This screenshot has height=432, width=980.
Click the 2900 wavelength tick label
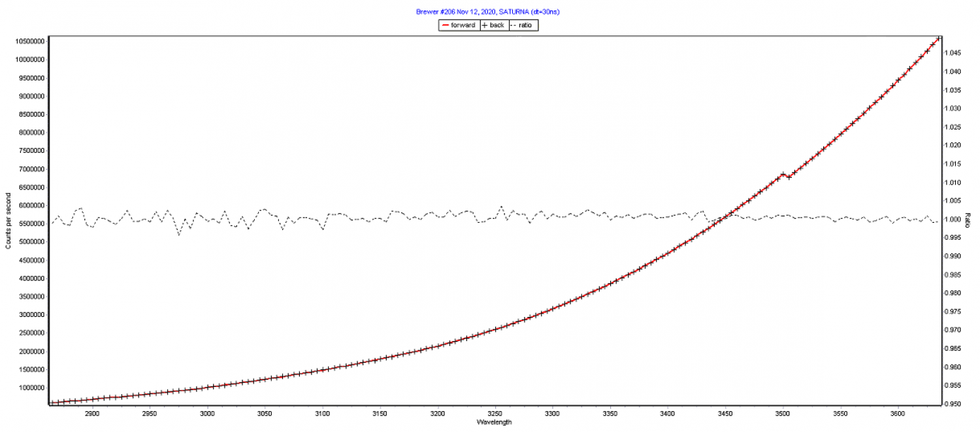coord(92,414)
